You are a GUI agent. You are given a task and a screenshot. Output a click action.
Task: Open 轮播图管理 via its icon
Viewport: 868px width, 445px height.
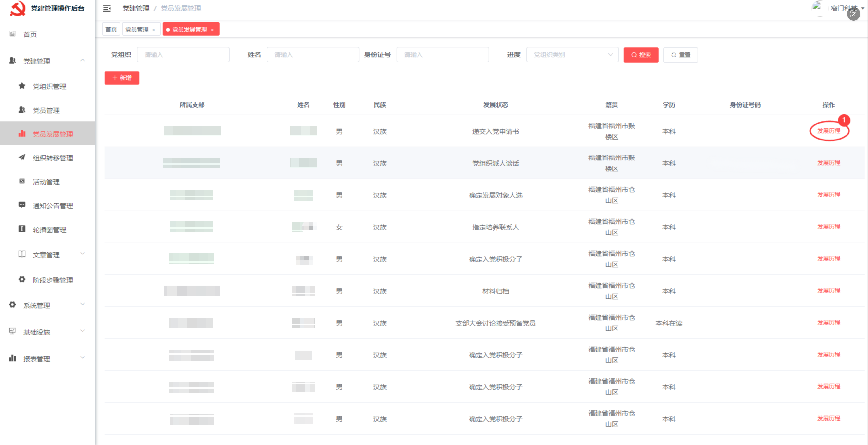click(x=22, y=229)
